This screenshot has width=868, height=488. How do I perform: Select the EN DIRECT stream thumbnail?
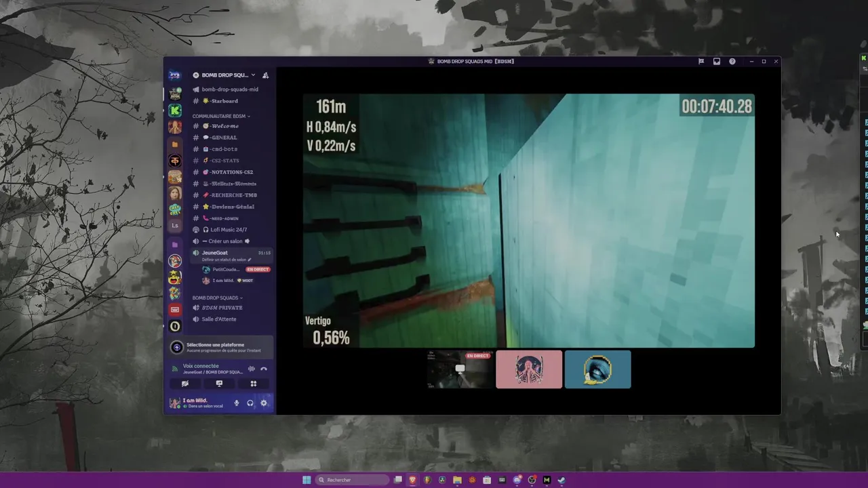coord(460,369)
